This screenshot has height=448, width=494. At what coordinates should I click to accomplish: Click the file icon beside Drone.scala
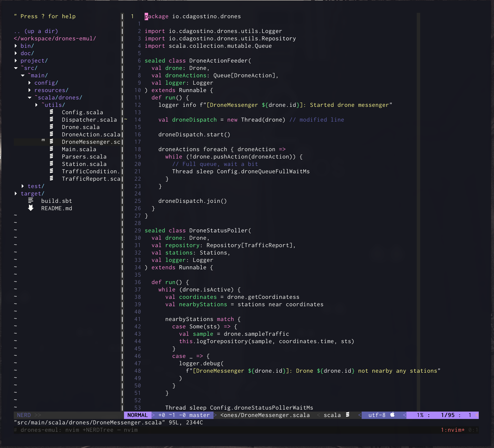(51, 127)
